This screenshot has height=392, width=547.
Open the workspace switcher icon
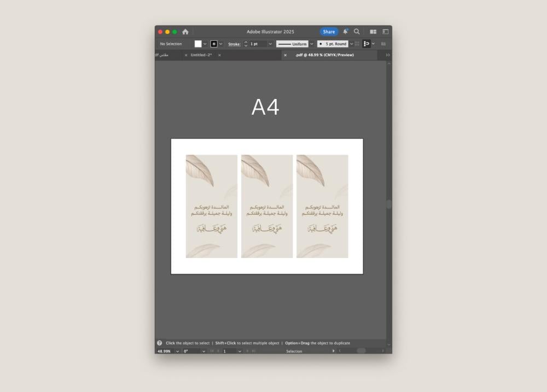[385, 32]
